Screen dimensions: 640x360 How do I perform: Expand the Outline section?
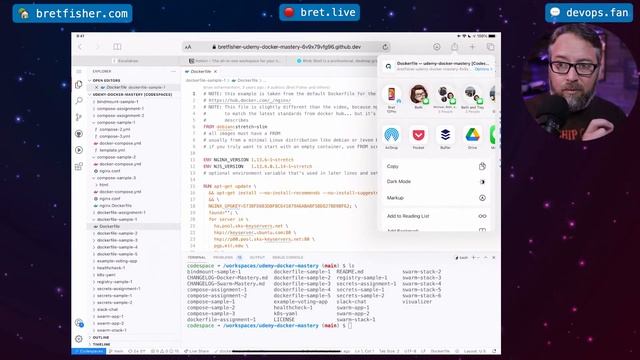(x=101, y=338)
